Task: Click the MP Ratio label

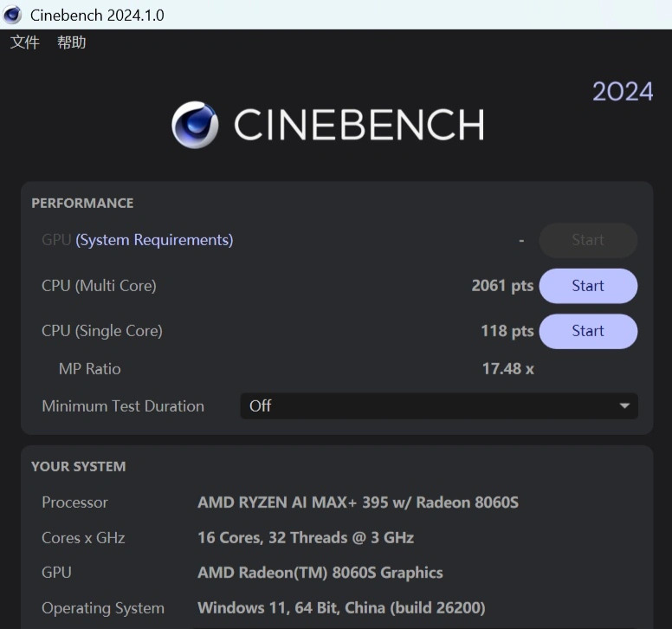Action: pos(90,369)
